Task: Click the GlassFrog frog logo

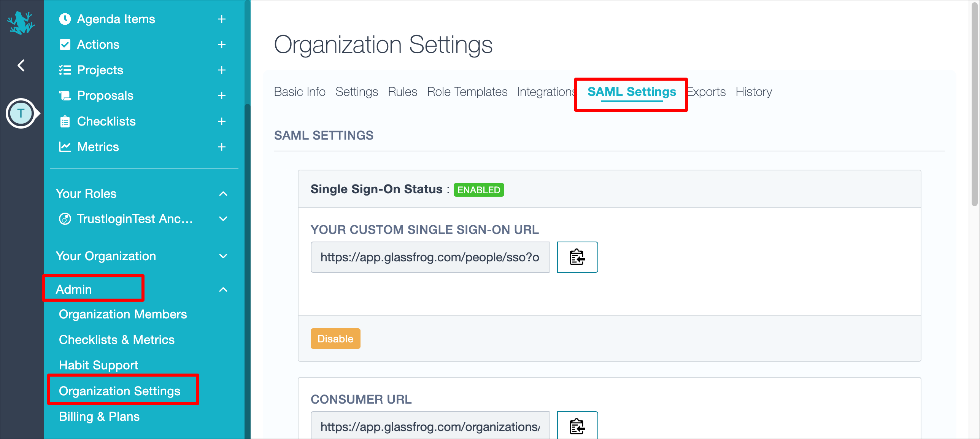Action: 21,23
